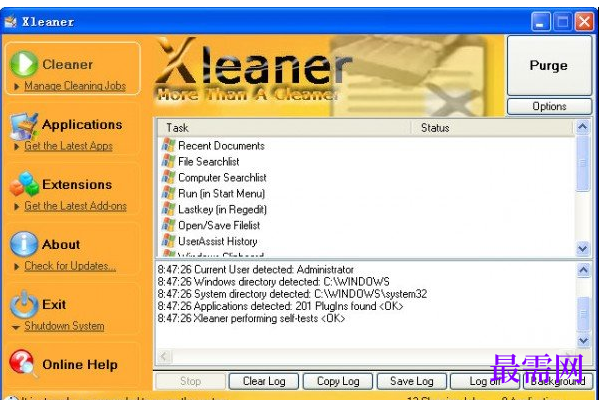Viewport: 602px width, 400px height.
Task: Select Lastkey (in Regedit) text
Action: pyautogui.click(x=222, y=210)
